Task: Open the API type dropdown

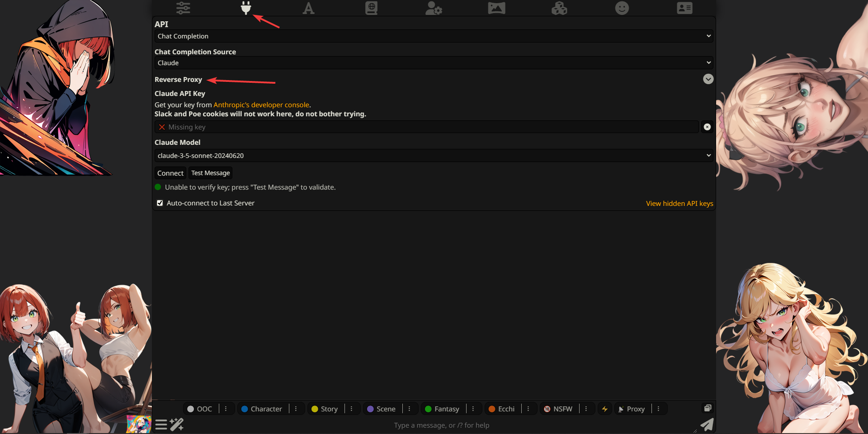Action: coord(434,36)
